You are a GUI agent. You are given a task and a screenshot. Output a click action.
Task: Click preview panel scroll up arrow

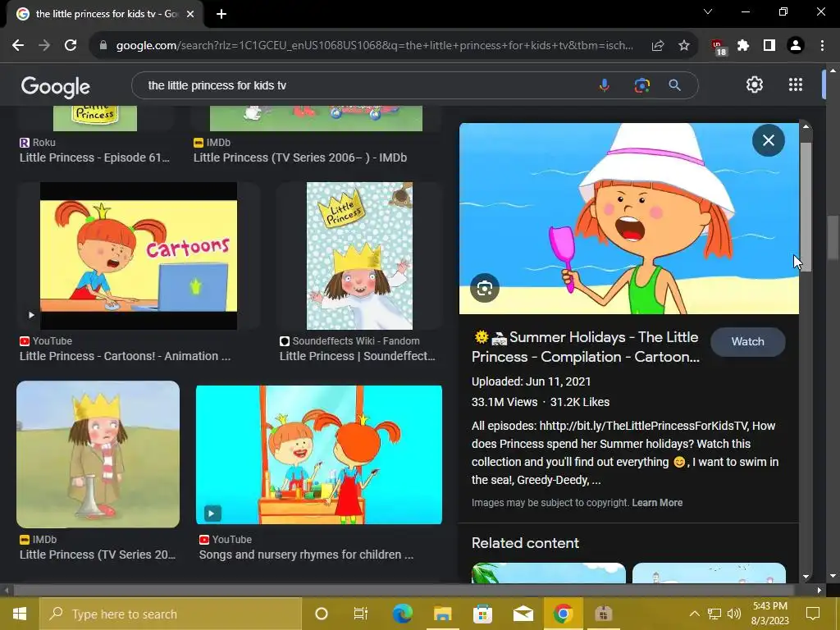click(806, 127)
